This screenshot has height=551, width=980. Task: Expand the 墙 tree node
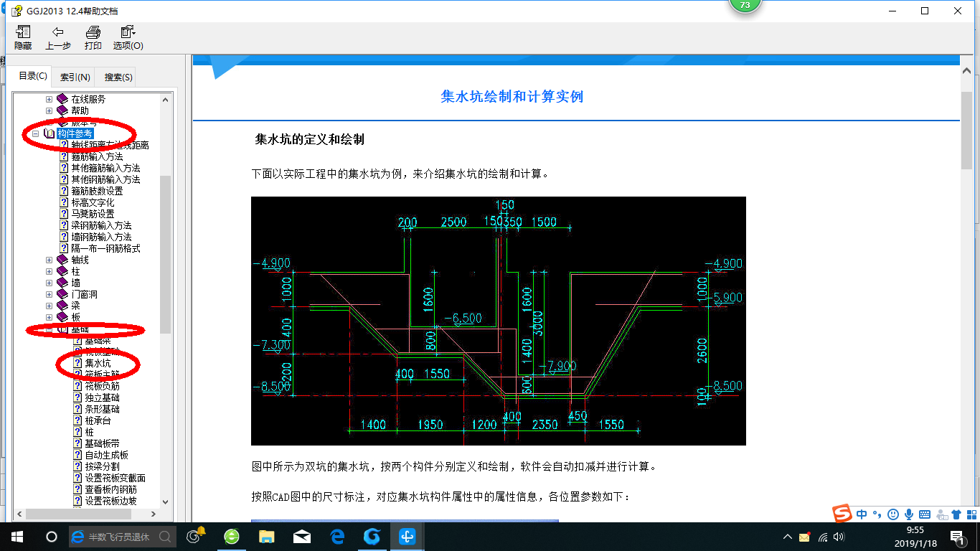pos(49,283)
